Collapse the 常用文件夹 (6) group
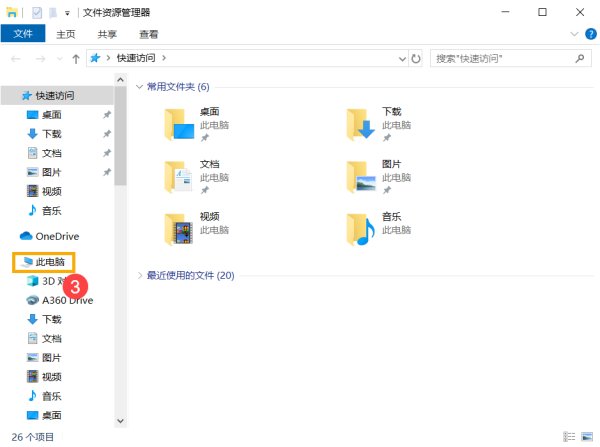Screen dimensions: 600x447 coord(139,87)
